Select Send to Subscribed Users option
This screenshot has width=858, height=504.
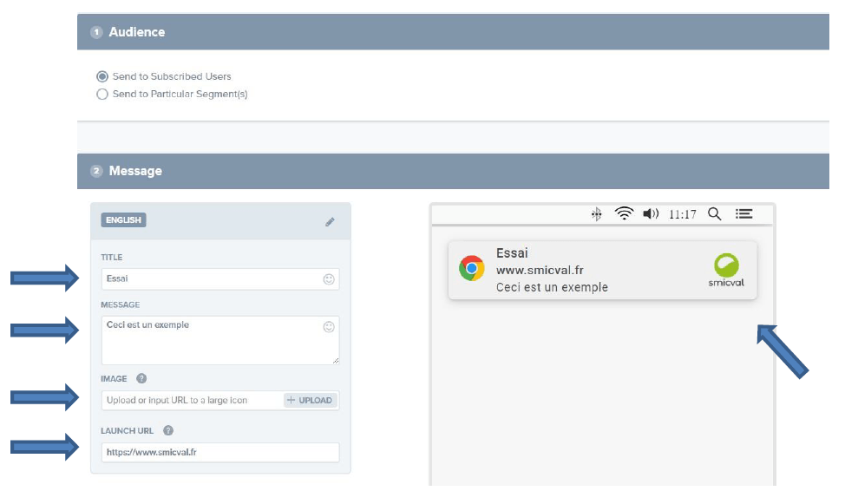(102, 76)
